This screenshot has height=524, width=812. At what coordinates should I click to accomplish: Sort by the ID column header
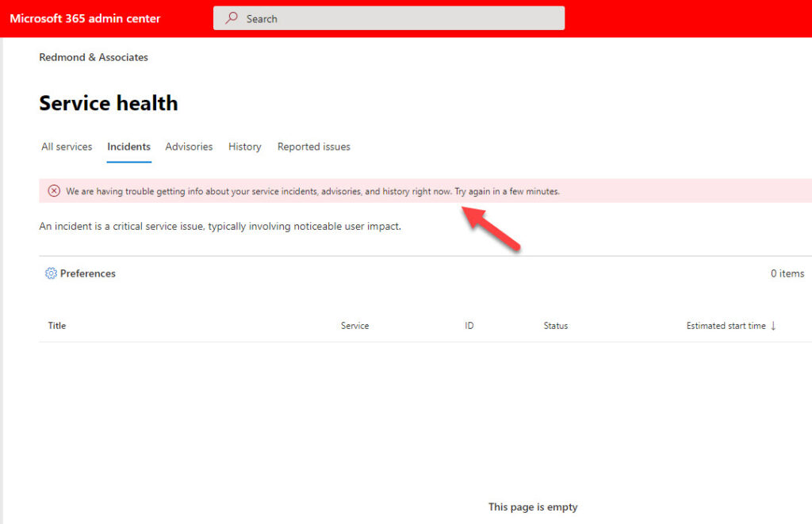pyautogui.click(x=469, y=326)
